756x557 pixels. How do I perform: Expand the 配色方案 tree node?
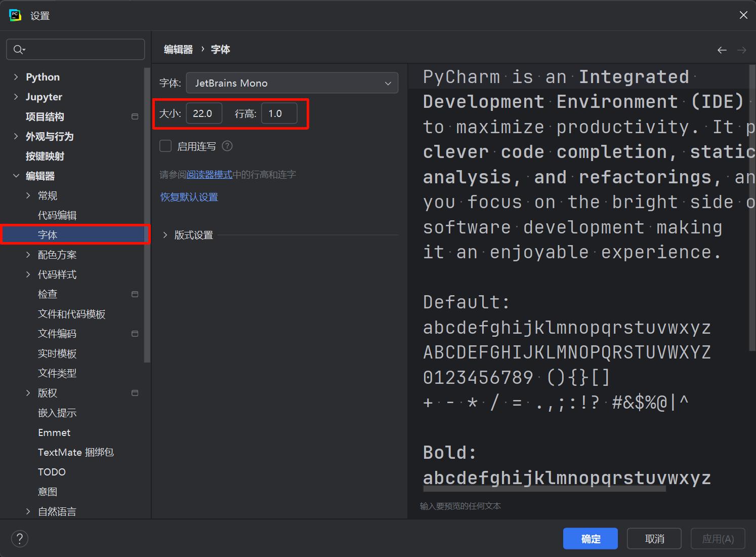pyautogui.click(x=28, y=255)
